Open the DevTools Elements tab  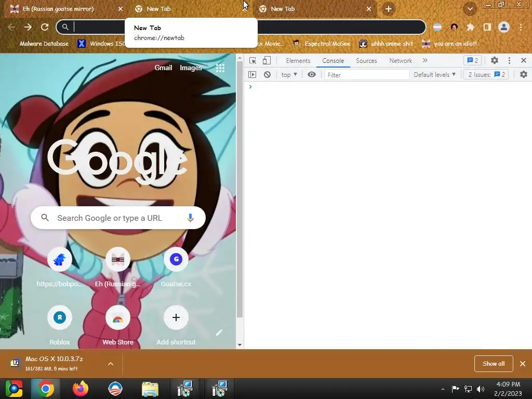click(x=298, y=60)
